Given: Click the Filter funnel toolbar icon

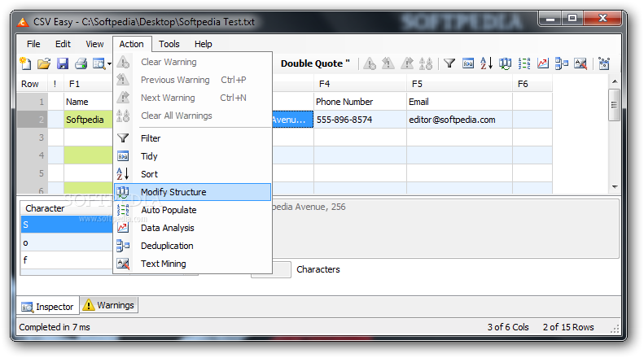Looking at the screenshot, I should [x=449, y=63].
